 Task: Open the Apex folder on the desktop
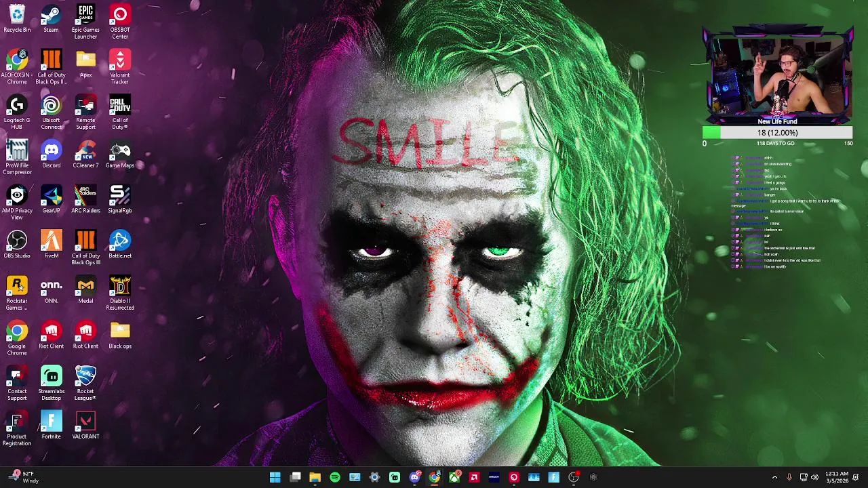pos(85,64)
